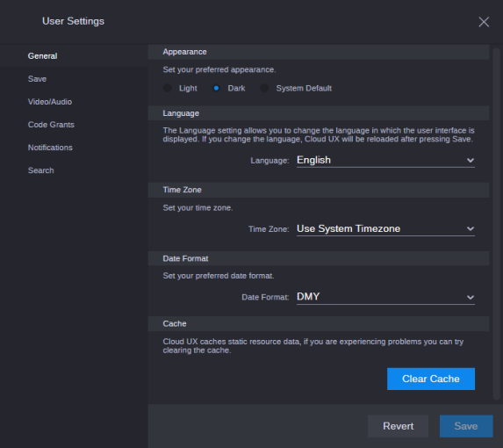The width and height of the screenshot is (503, 448).
Task: Expand the Time Zone dropdown
Action: point(385,228)
